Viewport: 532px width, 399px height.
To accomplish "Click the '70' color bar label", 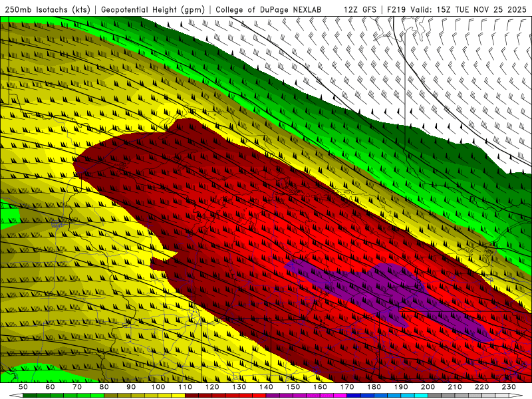I will 77,387.
